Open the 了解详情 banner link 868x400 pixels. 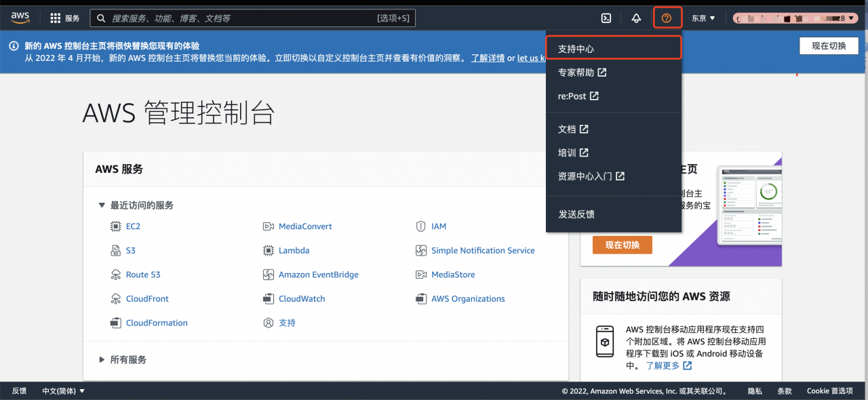[x=488, y=58]
